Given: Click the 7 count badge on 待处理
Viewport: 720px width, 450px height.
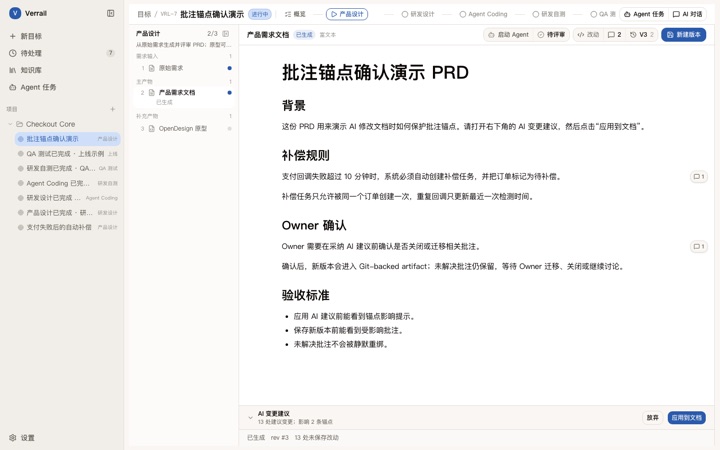Looking at the screenshot, I should 110,53.
